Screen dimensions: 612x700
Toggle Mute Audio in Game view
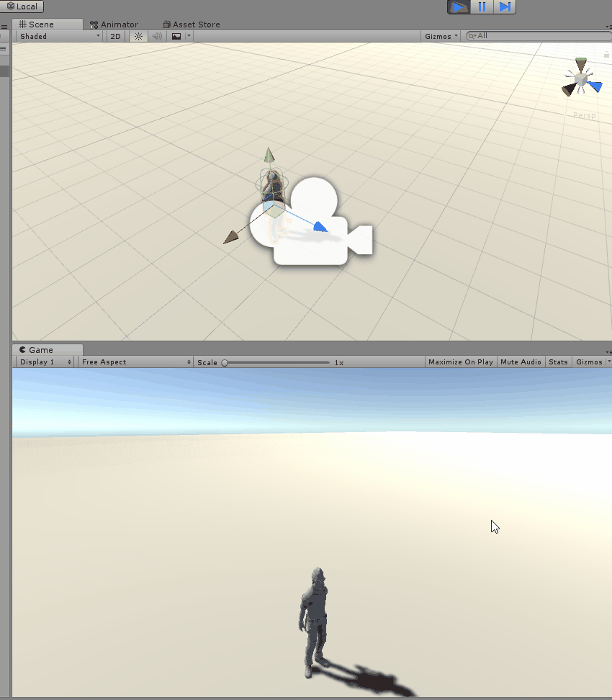click(521, 362)
